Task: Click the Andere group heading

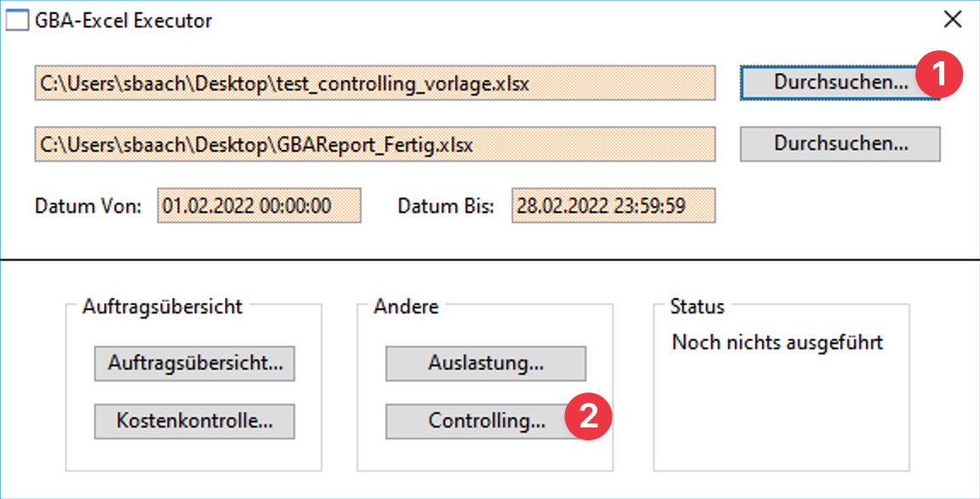Action: tap(406, 307)
